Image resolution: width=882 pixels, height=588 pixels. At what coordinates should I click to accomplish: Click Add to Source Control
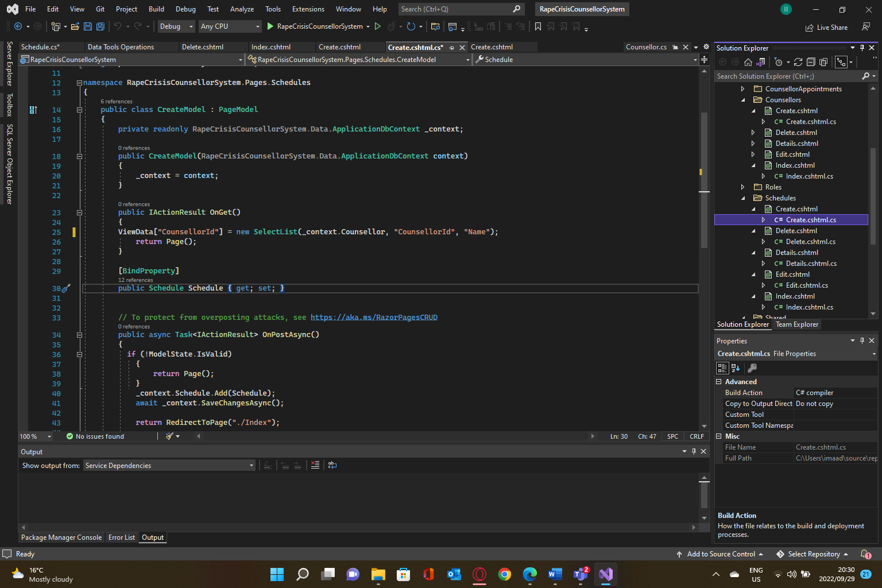click(x=721, y=554)
